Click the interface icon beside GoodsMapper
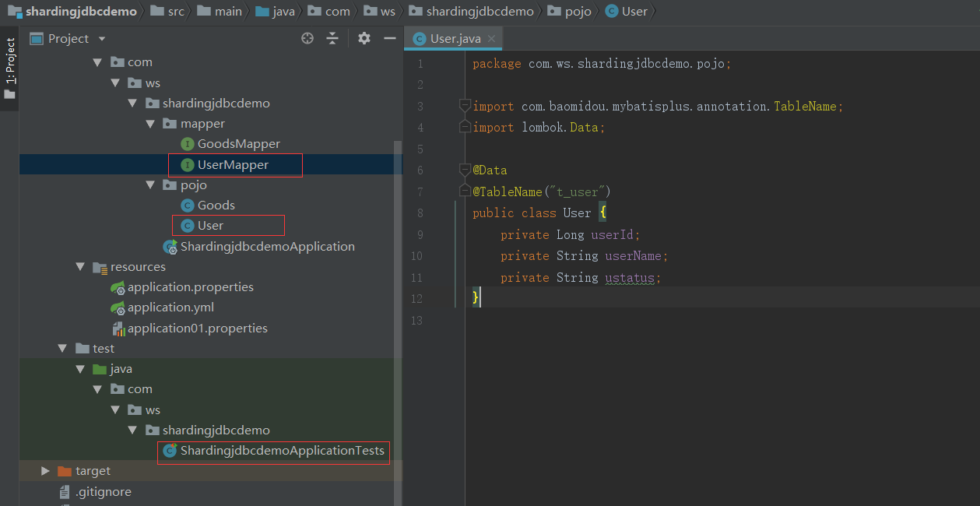Image resolution: width=980 pixels, height=506 pixels. (x=187, y=143)
